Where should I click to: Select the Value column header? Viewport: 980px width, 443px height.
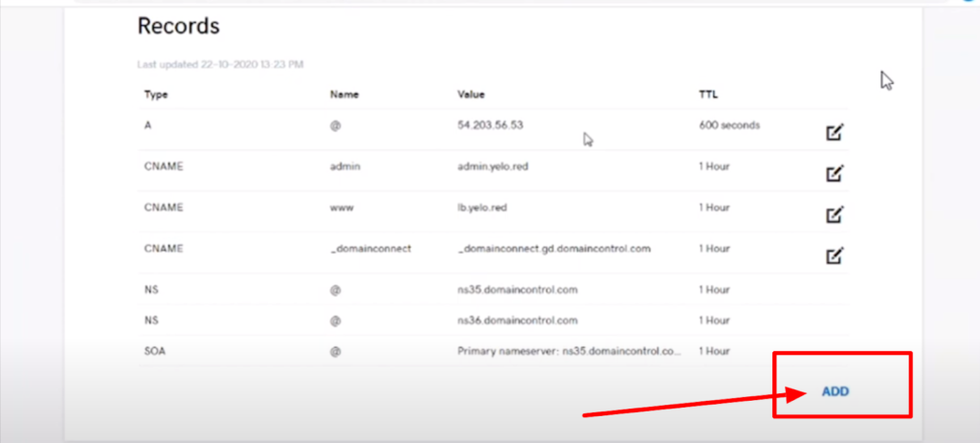(x=471, y=95)
